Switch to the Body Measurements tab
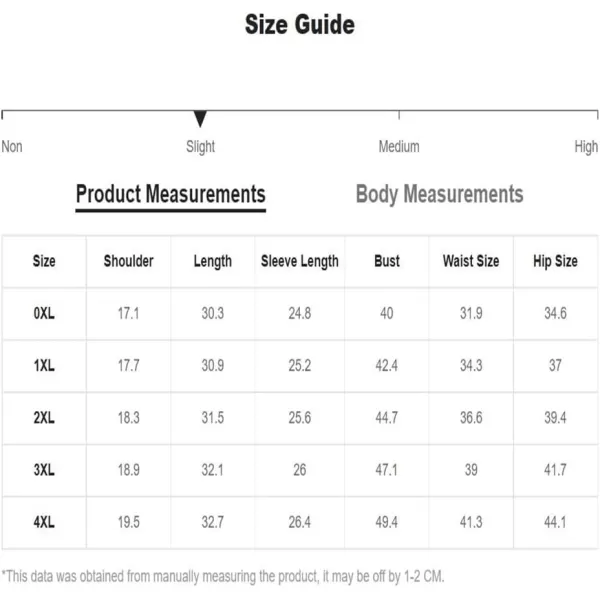 [x=439, y=194]
